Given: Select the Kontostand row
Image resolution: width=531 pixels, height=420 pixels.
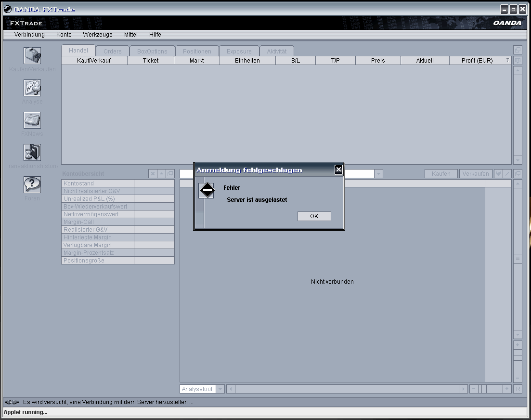Looking at the screenshot, I should [x=118, y=183].
